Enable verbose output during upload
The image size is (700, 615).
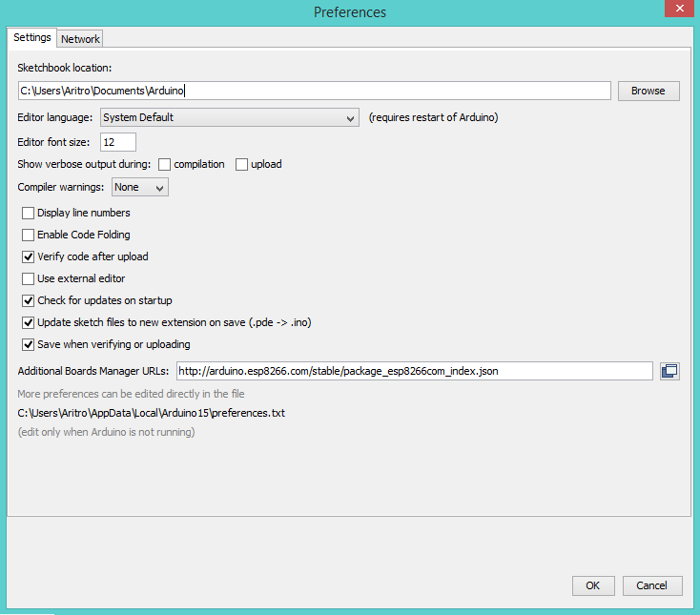(242, 164)
